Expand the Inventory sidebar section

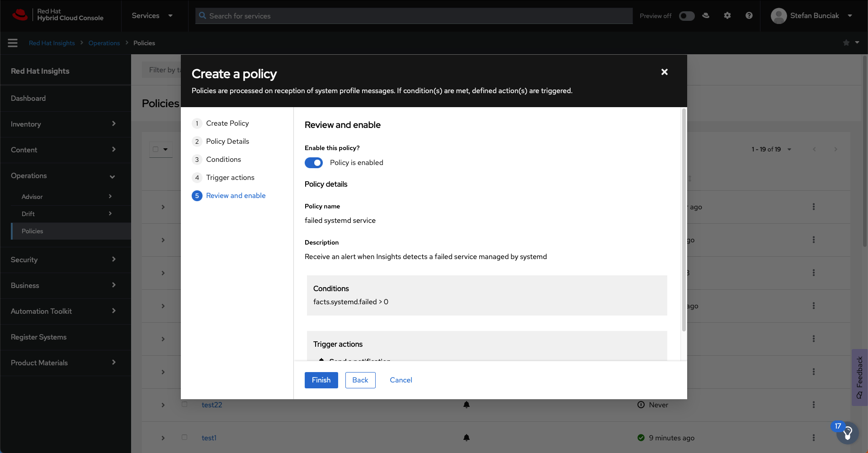(x=63, y=124)
